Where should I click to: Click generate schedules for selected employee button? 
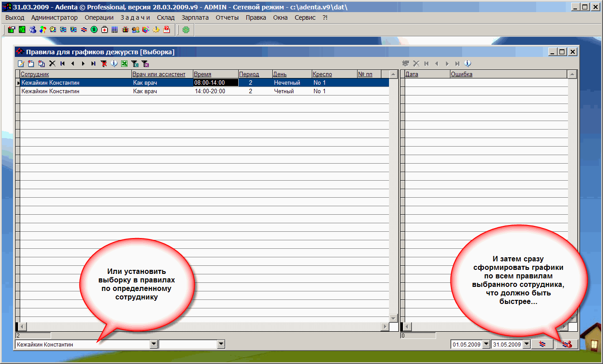[x=567, y=344]
